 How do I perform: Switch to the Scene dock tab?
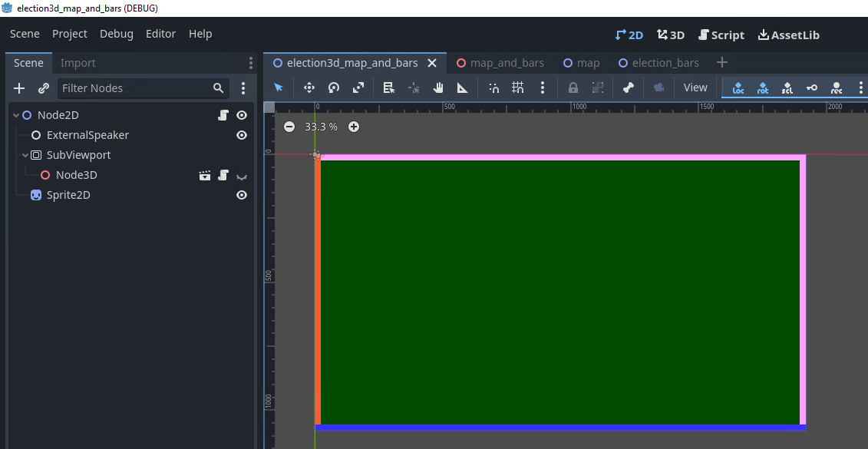point(29,63)
